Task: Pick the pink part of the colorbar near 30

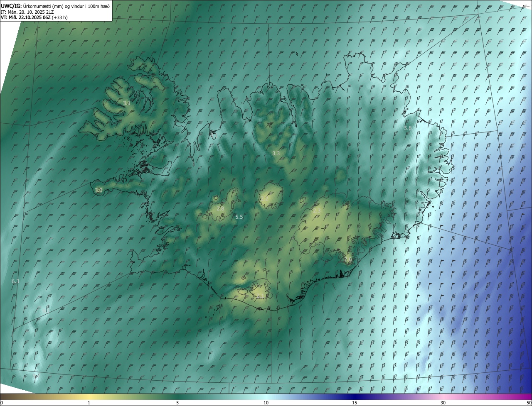Action: [x=443, y=396]
